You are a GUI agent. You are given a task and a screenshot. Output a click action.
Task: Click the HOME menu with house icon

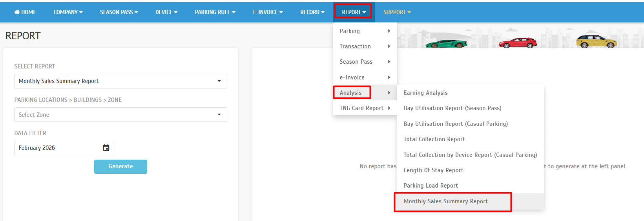point(25,12)
